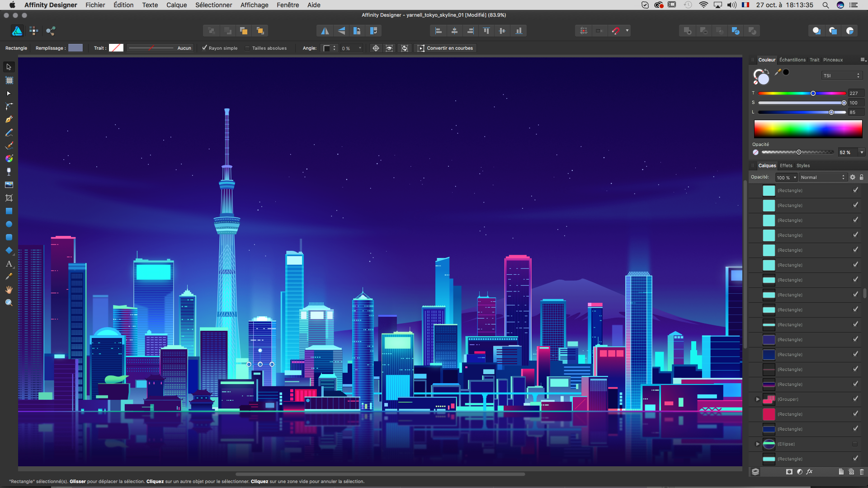
Task: Click Convertir en courbes button
Action: [x=445, y=48]
